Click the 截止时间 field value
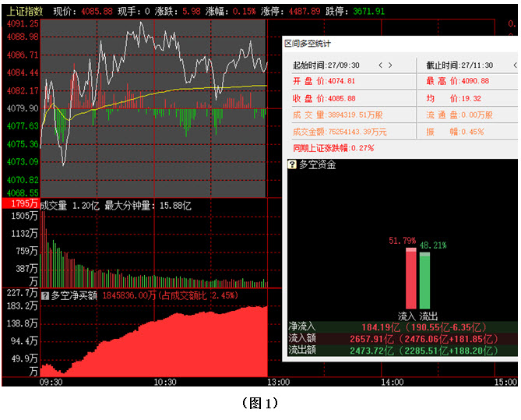 (477, 65)
